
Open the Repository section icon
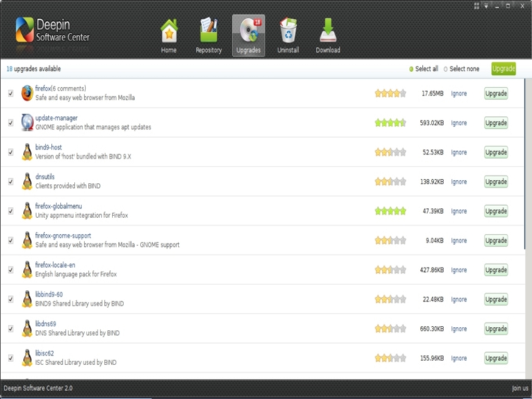click(x=208, y=32)
